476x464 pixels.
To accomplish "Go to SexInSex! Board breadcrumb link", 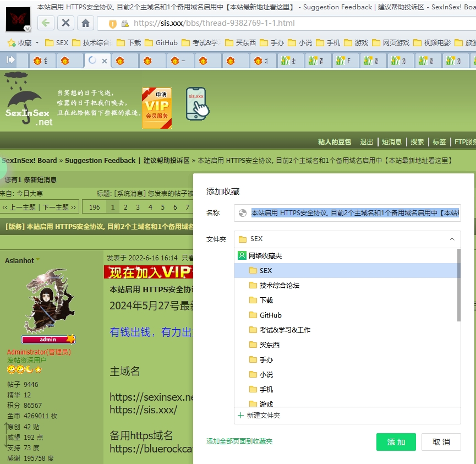I will [29, 161].
